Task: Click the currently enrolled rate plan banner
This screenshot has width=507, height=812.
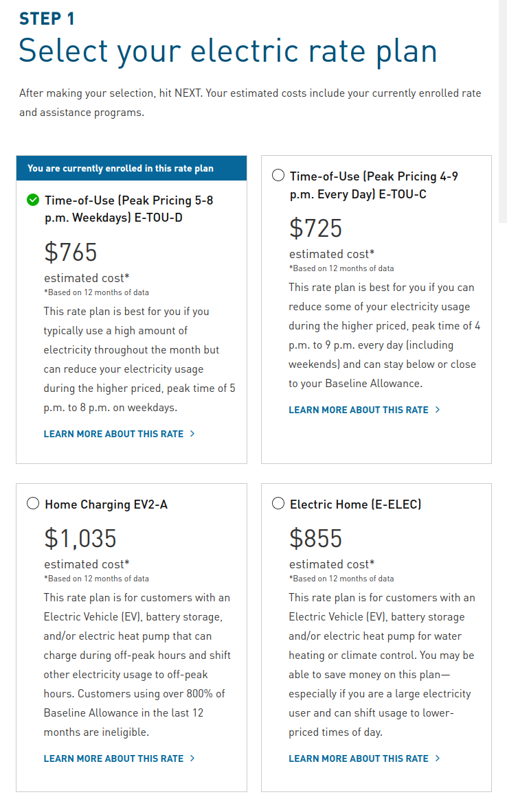Action: (131, 168)
